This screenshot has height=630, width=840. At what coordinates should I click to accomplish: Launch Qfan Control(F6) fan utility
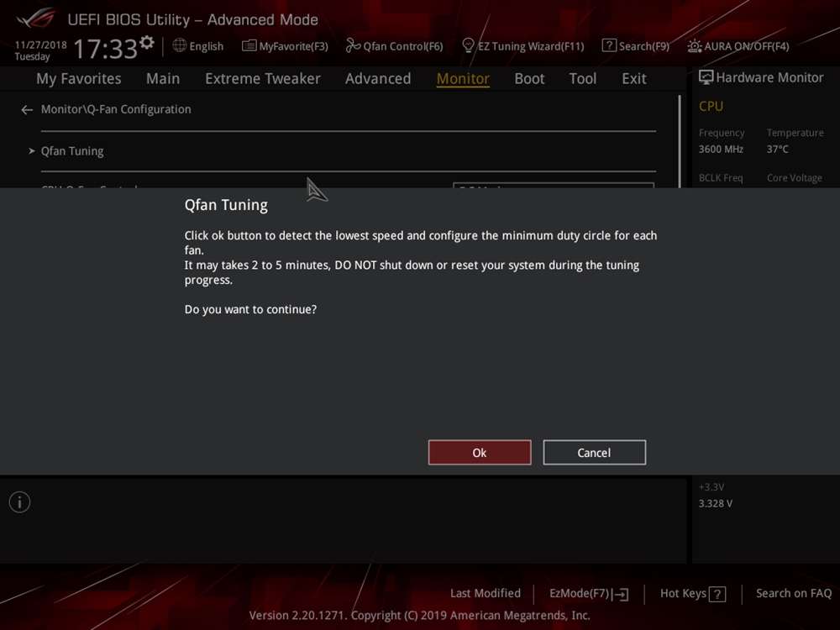coord(394,46)
